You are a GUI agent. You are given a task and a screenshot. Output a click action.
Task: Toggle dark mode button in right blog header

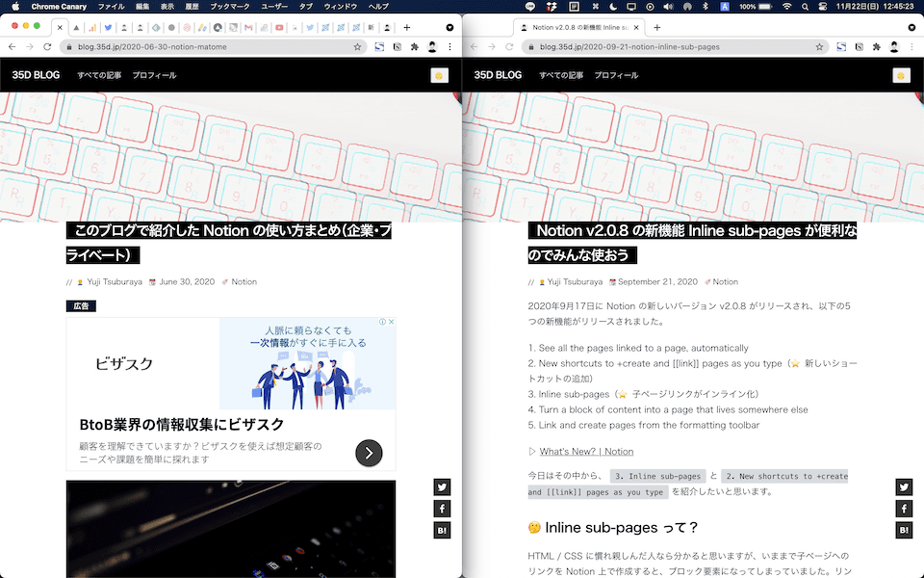click(x=901, y=75)
